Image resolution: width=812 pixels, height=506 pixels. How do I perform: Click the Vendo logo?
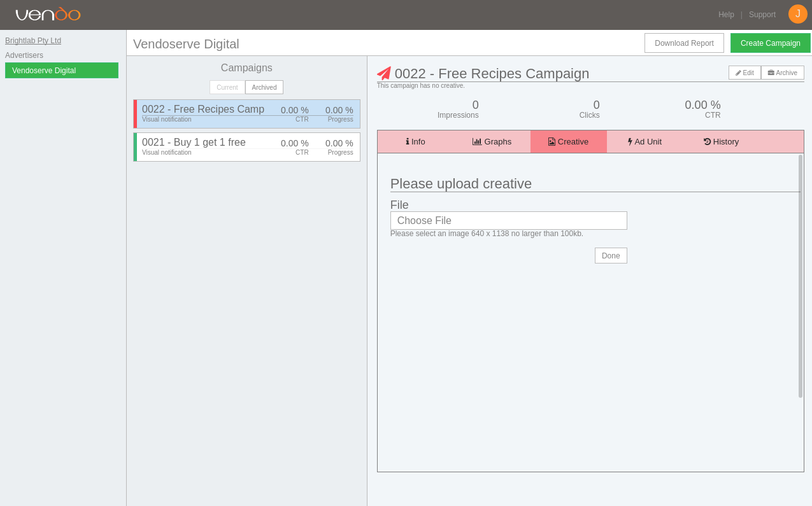48,14
